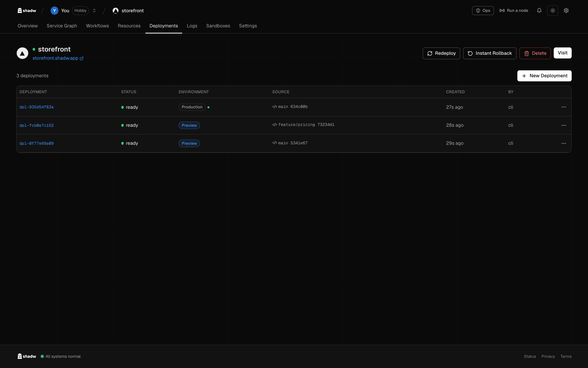The image size is (588, 368).
Task: Open the Sandboxes tab
Action: click(x=218, y=26)
